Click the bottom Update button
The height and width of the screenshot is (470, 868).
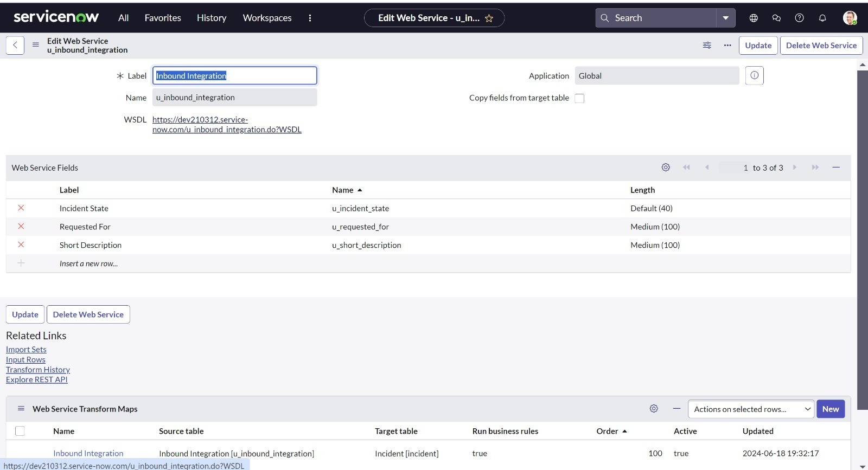click(25, 314)
